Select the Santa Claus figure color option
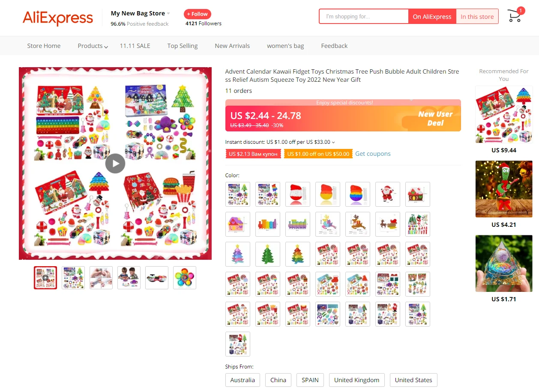This screenshot has height=392, width=539. pyautogui.click(x=388, y=194)
